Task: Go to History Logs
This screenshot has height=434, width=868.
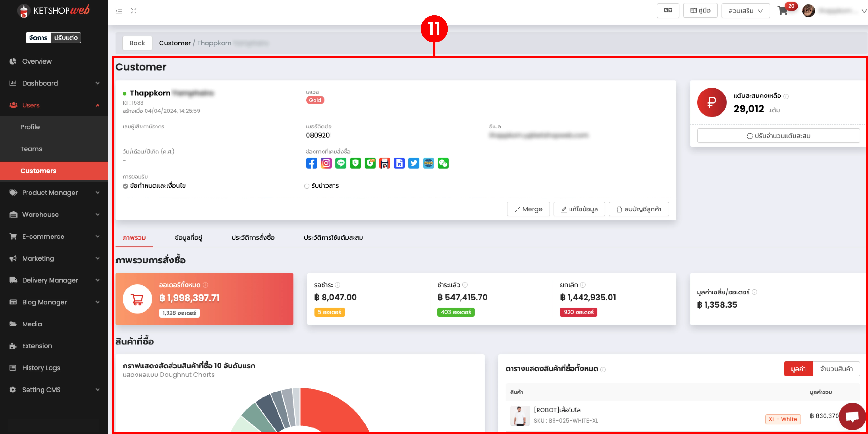Action: [x=54, y=368]
